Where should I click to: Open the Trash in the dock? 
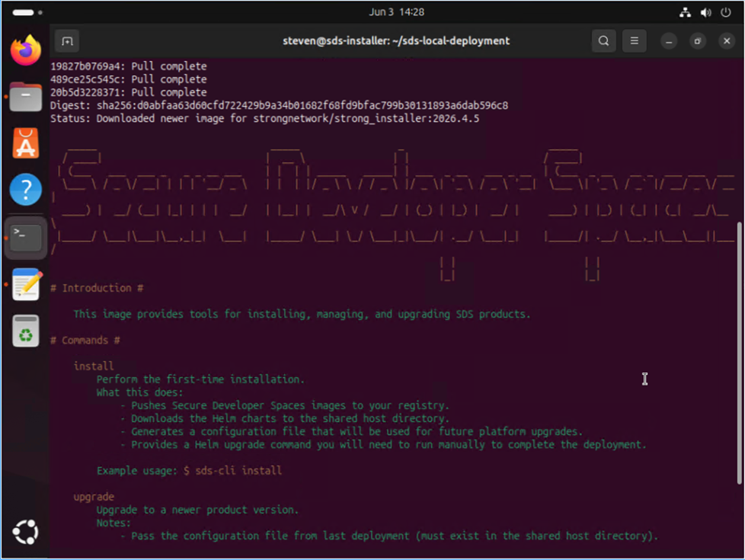(x=26, y=331)
